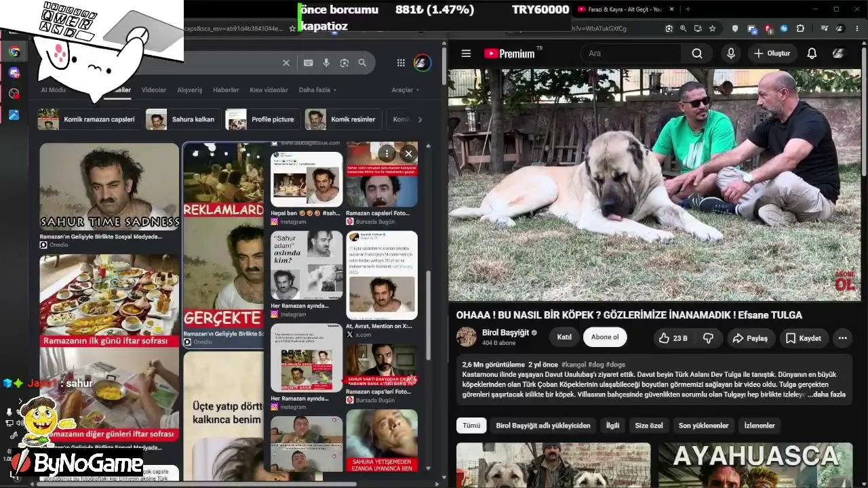Open the Google apps grid

point(401,63)
